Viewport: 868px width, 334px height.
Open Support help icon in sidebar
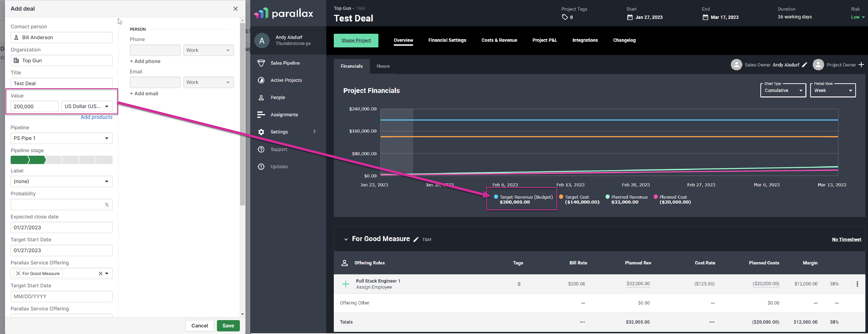tap(261, 149)
